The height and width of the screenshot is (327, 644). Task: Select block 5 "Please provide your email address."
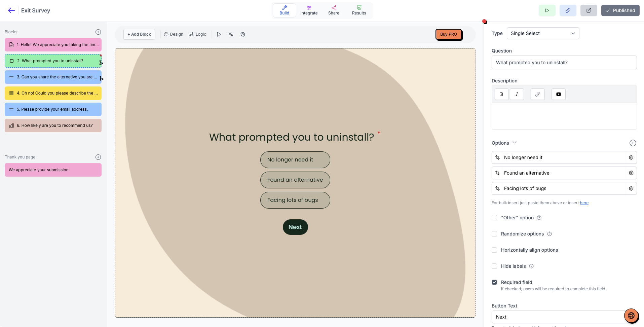click(53, 109)
